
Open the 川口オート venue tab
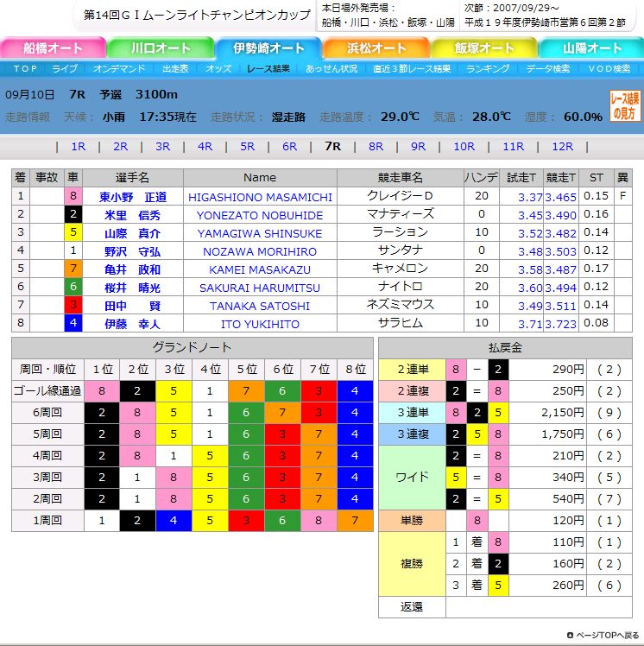[x=161, y=48]
